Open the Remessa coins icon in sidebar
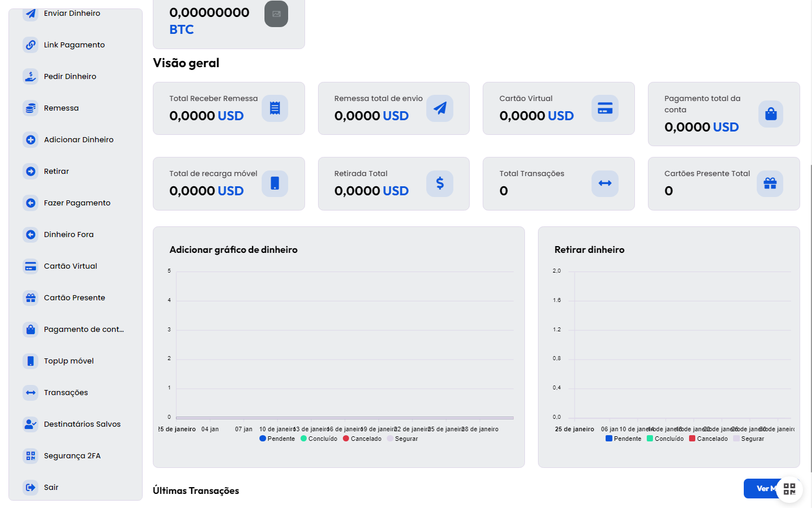 30,108
